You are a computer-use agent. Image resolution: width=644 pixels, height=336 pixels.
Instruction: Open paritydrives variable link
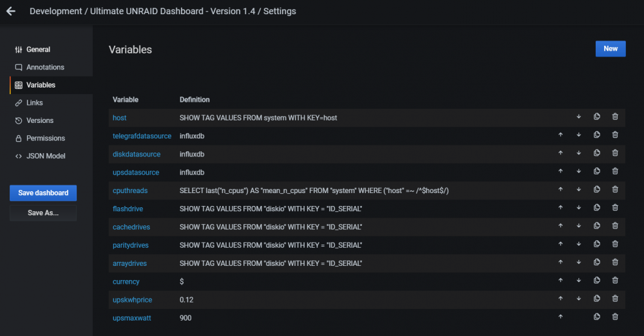coord(131,245)
